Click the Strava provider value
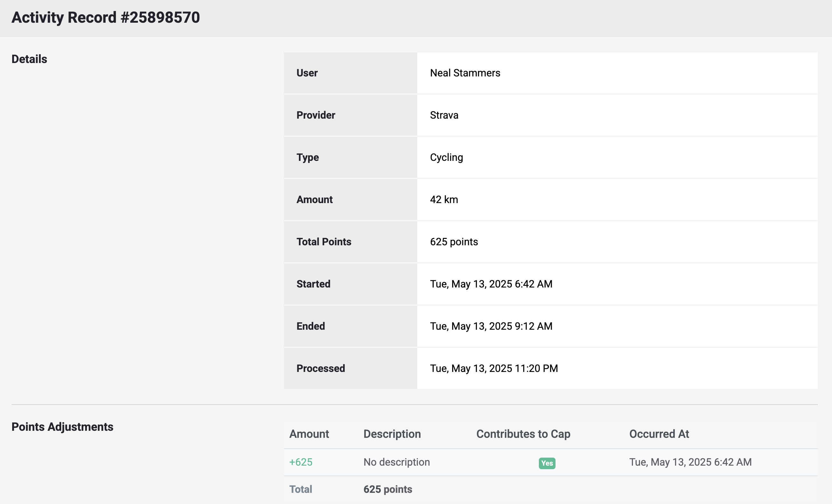 click(444, 115)
